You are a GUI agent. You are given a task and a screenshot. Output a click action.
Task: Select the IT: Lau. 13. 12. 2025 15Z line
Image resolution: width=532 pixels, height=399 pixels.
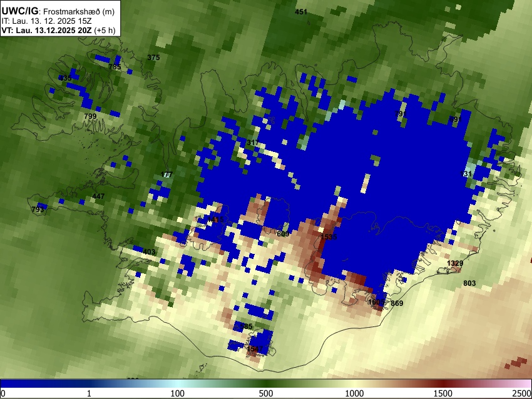(46, 21)
